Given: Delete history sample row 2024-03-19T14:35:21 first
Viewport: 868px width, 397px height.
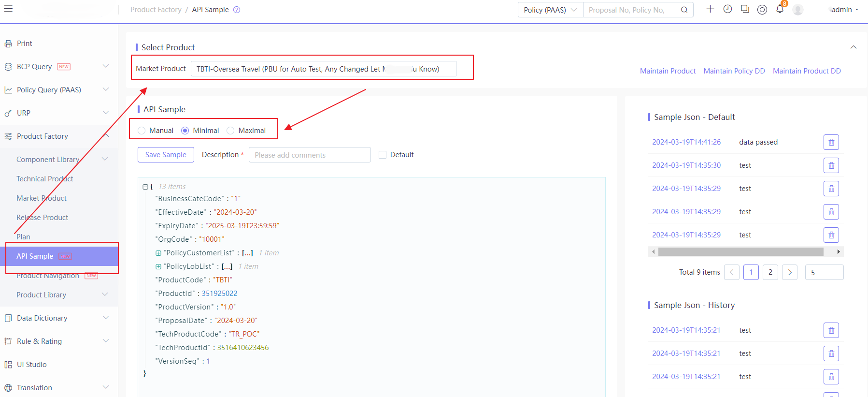Looking at the screenshot, I should point(831,330).
